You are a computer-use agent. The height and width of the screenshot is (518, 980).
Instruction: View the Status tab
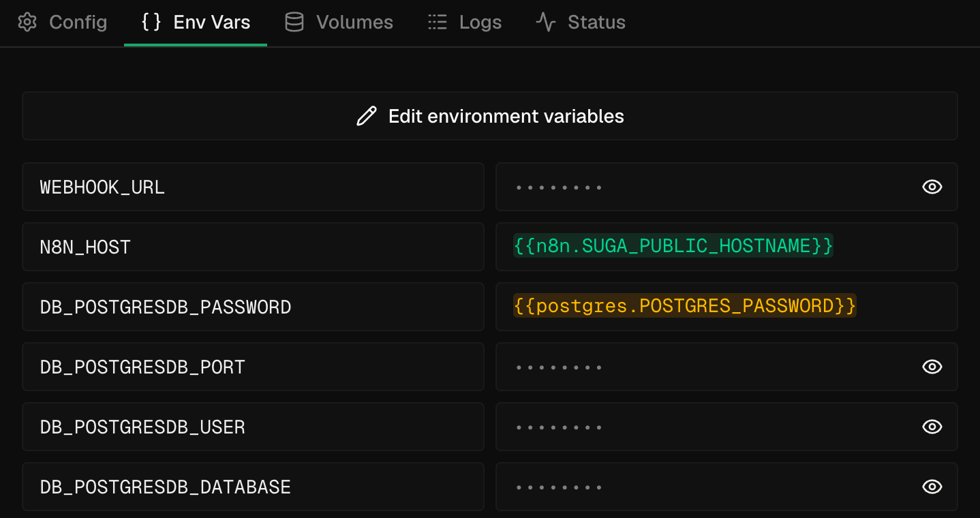(x=581, y=22)
